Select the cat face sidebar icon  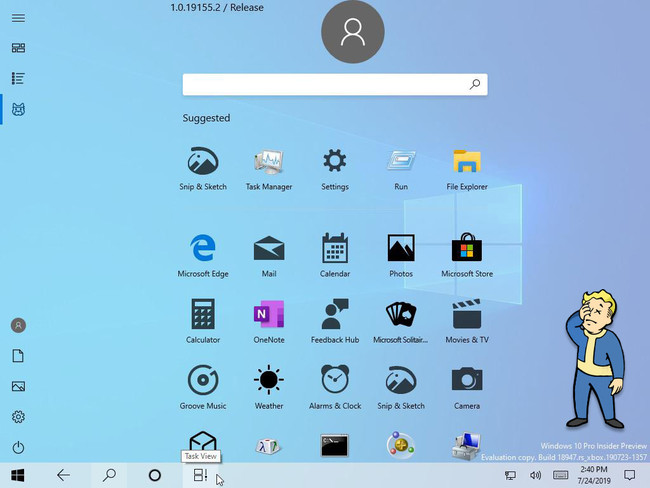point(18,109)
